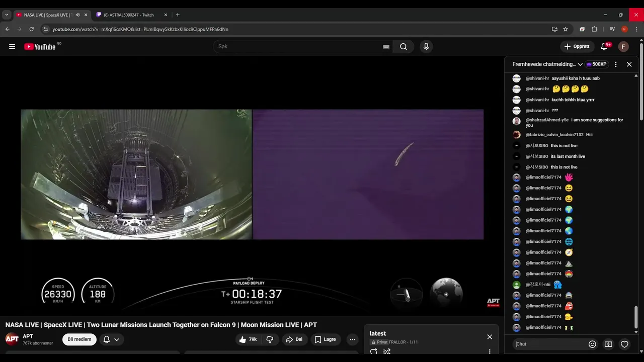The height and width of the screenshot is (362, 644).
Task: Open Chrome media controls icon
Action: click(x=612, y=29)
